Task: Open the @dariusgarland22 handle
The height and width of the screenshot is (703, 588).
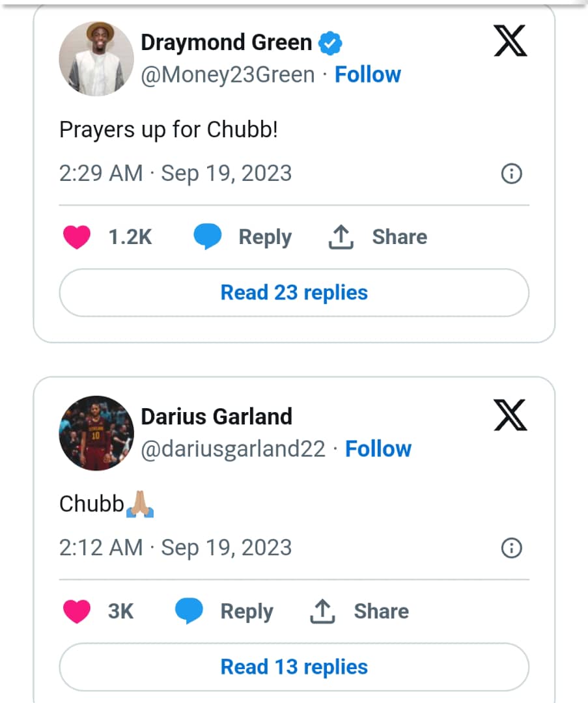Action: tap(233, 449)
